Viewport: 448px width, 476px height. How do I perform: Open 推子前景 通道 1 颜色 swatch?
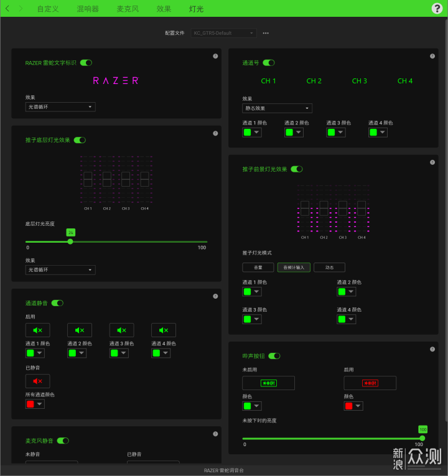(x=252, y=292)
